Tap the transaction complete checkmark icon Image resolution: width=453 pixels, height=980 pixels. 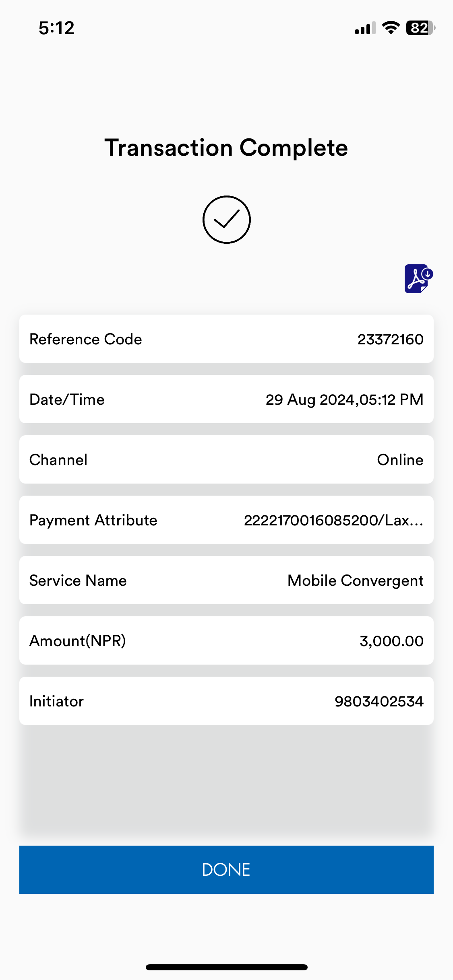click(x=226, y=220)
